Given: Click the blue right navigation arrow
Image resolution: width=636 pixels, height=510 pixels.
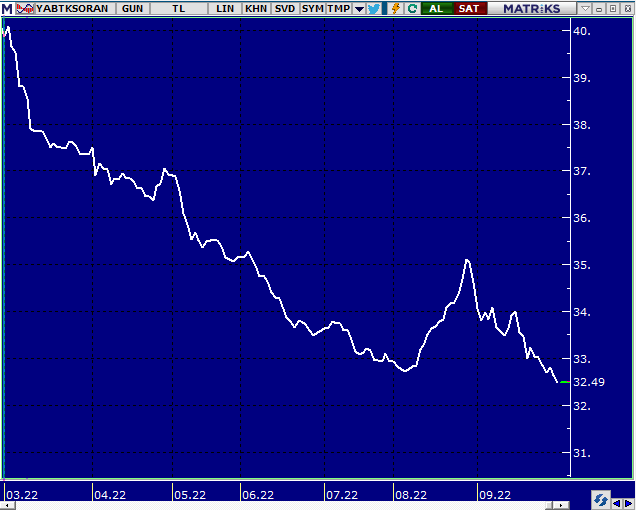Looking at the screenshot, I should tap(628, 504).
